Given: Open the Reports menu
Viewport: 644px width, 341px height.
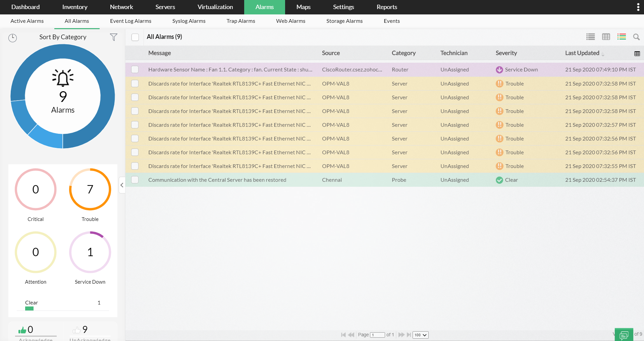Looking at the screenshot, I should (387, 7).
